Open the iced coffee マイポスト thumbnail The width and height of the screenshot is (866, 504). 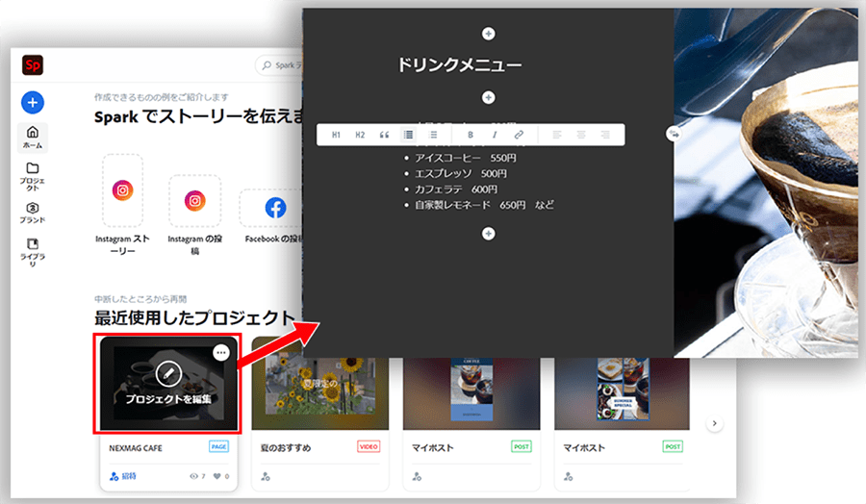[x=471, y=393]
